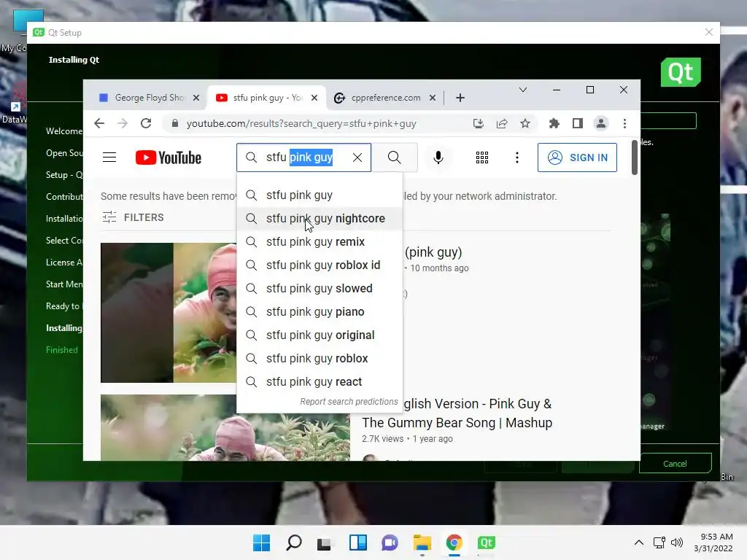747x560 pixels.
Task: Open Chat from taskbar
Action: [390, 542]
